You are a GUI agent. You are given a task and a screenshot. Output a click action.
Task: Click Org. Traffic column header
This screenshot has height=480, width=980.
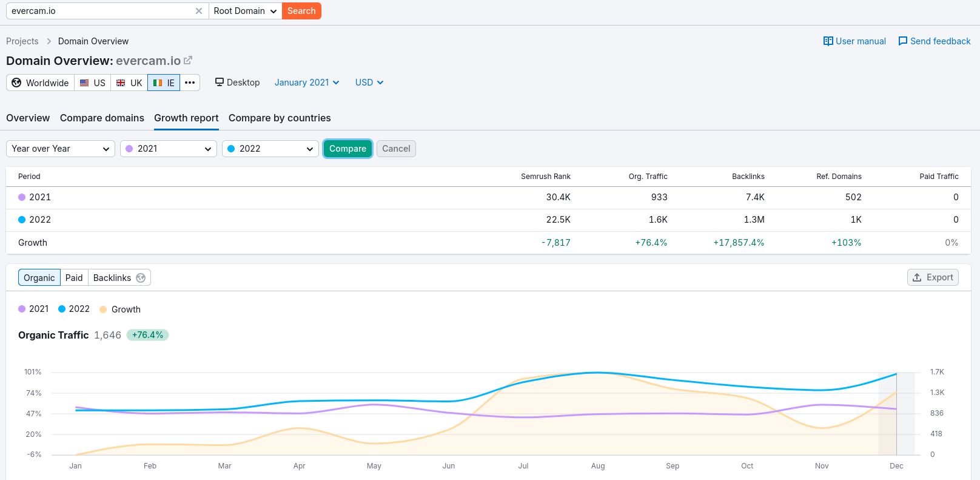(648, 177)
